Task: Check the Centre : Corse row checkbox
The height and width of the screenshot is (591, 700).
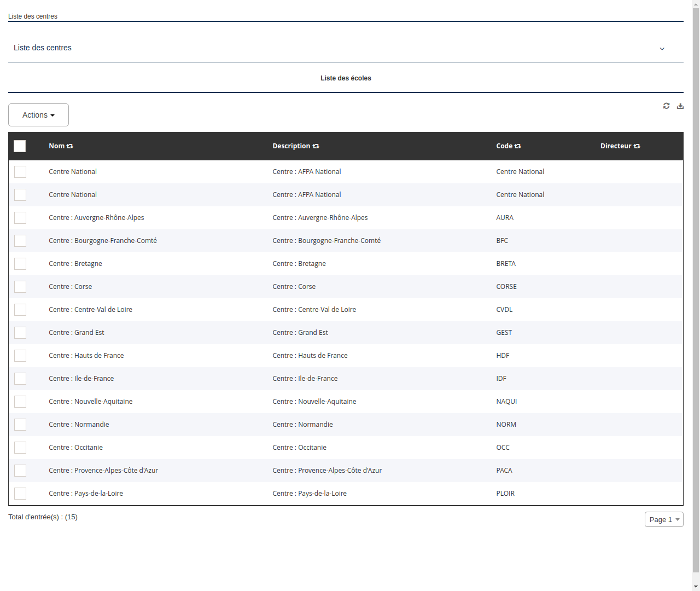Action: 20,286
